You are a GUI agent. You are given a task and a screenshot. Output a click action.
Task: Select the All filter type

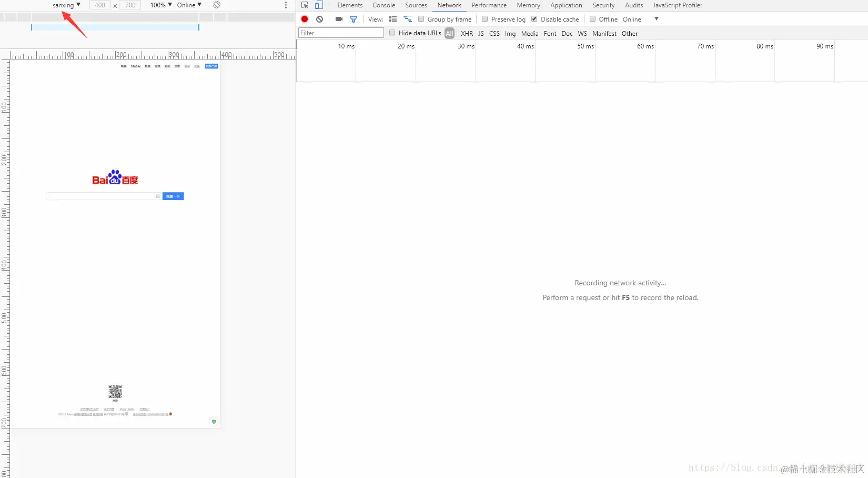pyautogui.click(x=449, y=33)
